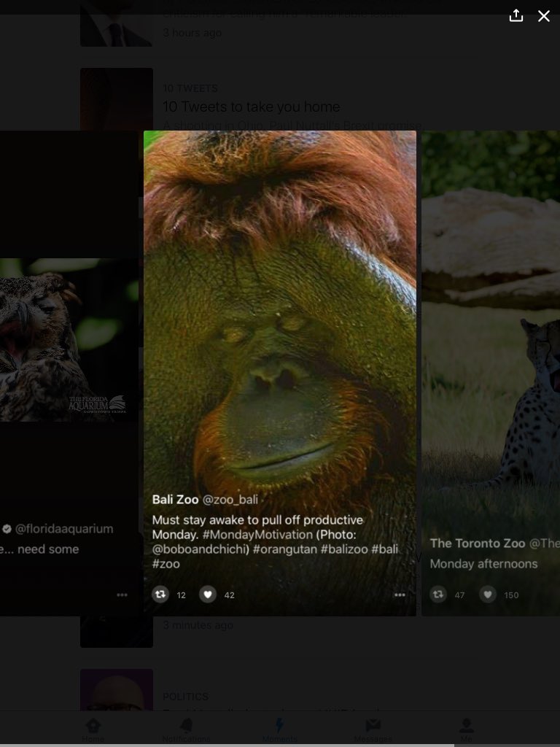Tap the share icon at top right
Viewport: 560px width, 747px height.
point(516,16)
